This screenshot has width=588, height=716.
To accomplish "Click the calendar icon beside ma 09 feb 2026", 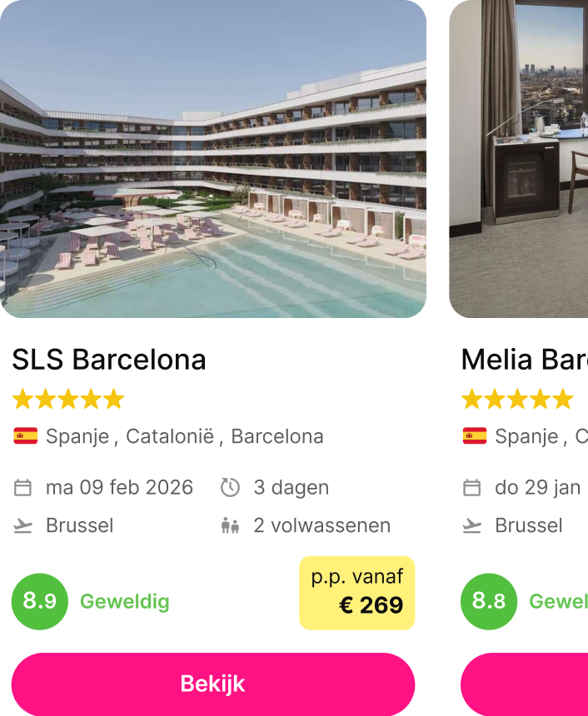I will tap(23, 488).
